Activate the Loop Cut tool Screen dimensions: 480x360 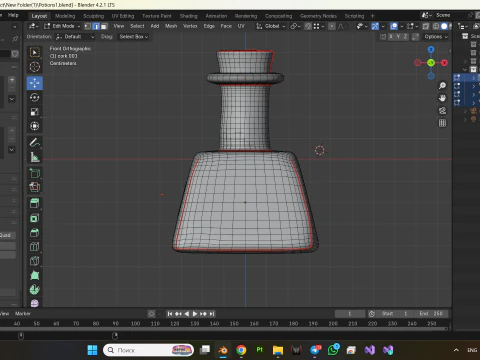click(x=35, y=247)
